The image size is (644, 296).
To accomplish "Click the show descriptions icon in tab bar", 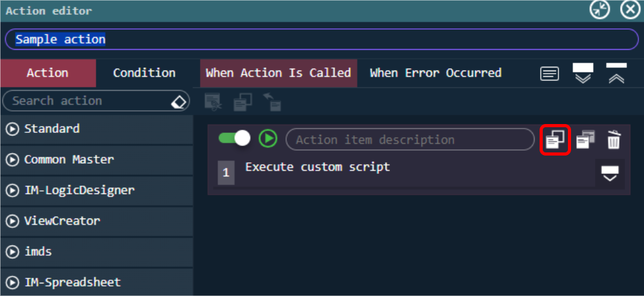I will (550, 74).
